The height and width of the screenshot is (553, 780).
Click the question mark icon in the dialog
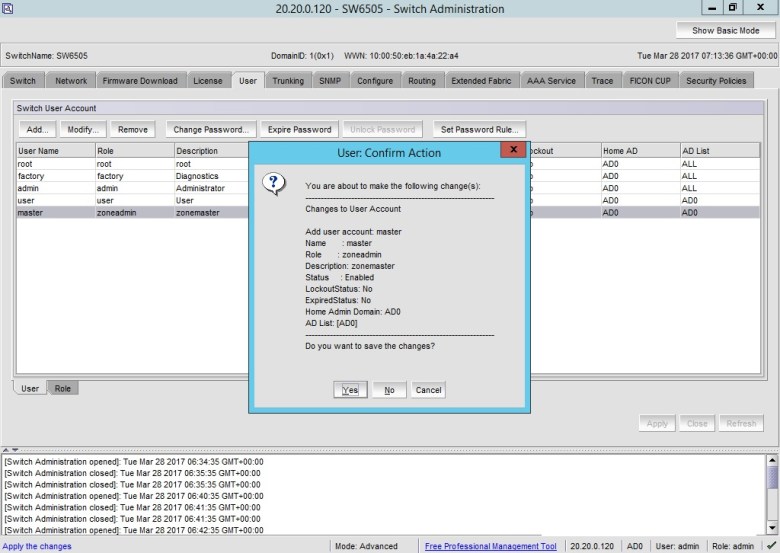pos(273,184)
